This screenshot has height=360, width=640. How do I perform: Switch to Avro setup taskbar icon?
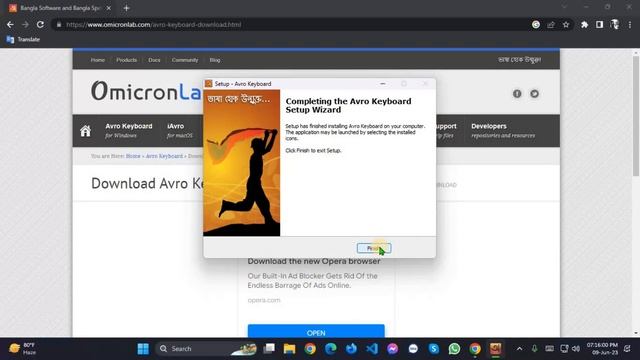click(x=496, y=349)
